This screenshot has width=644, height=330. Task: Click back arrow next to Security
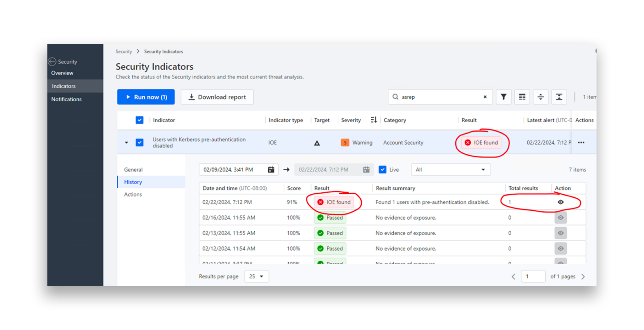tap(52, 62)
